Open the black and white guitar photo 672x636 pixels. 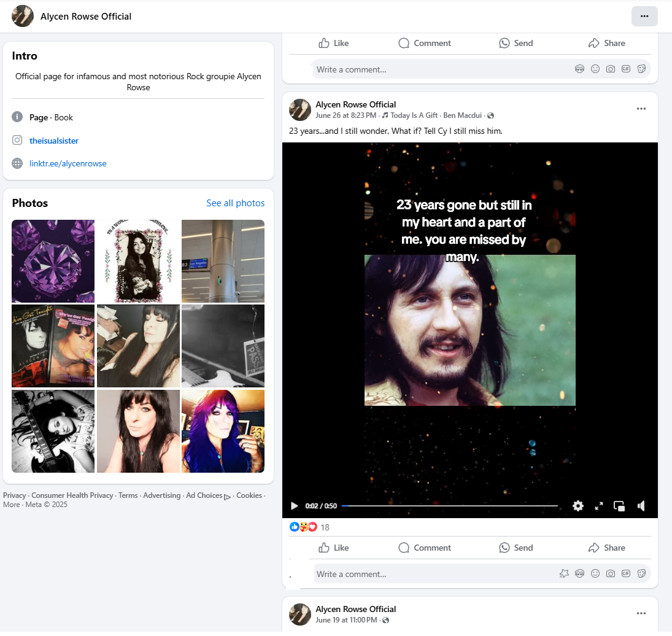(x=53, y=431)
